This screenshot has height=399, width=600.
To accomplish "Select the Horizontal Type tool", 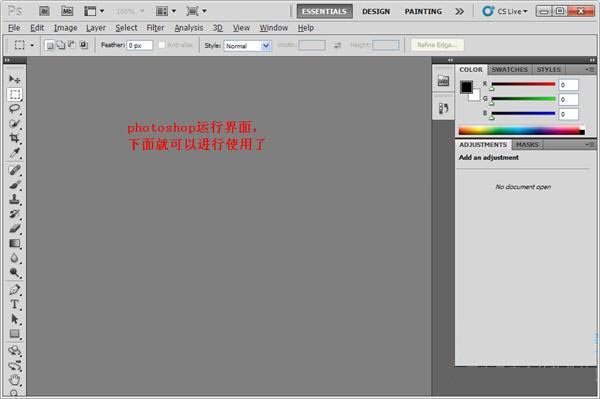I will (15, 304).
